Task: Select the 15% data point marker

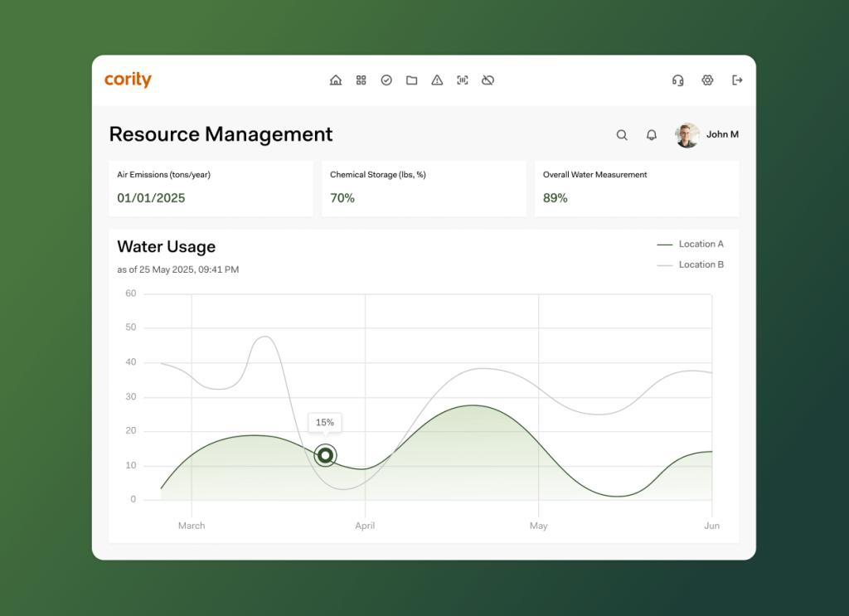Action: point(325,456)
